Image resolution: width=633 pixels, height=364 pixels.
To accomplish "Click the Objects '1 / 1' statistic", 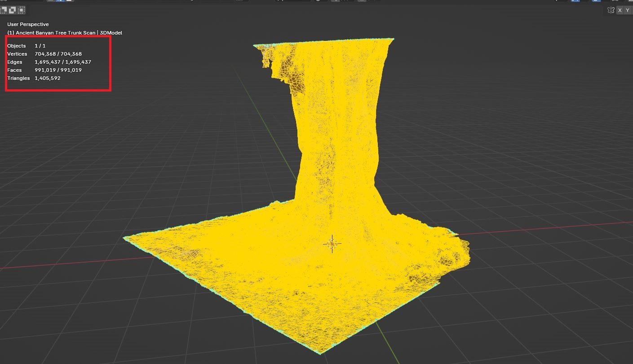I will [40, 46].
